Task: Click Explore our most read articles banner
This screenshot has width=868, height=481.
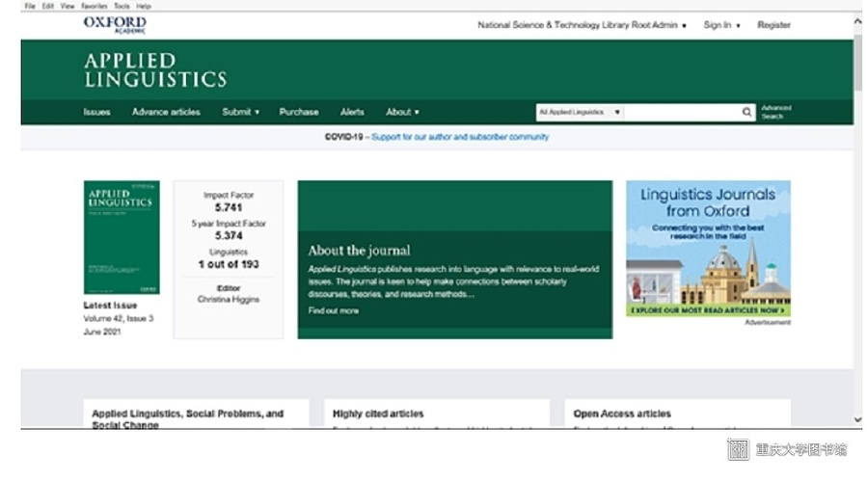Action: (x=708, y=310)
